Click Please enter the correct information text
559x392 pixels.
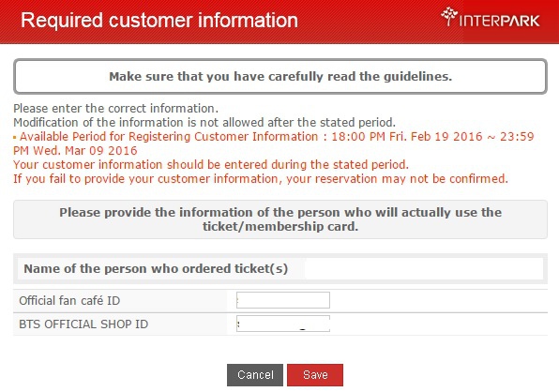coord(116,109)
